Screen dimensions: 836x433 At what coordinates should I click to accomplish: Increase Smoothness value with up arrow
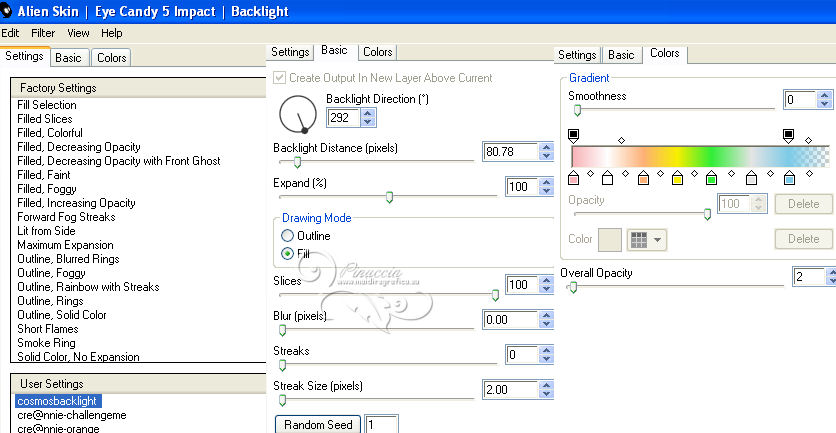click(825, 95)
